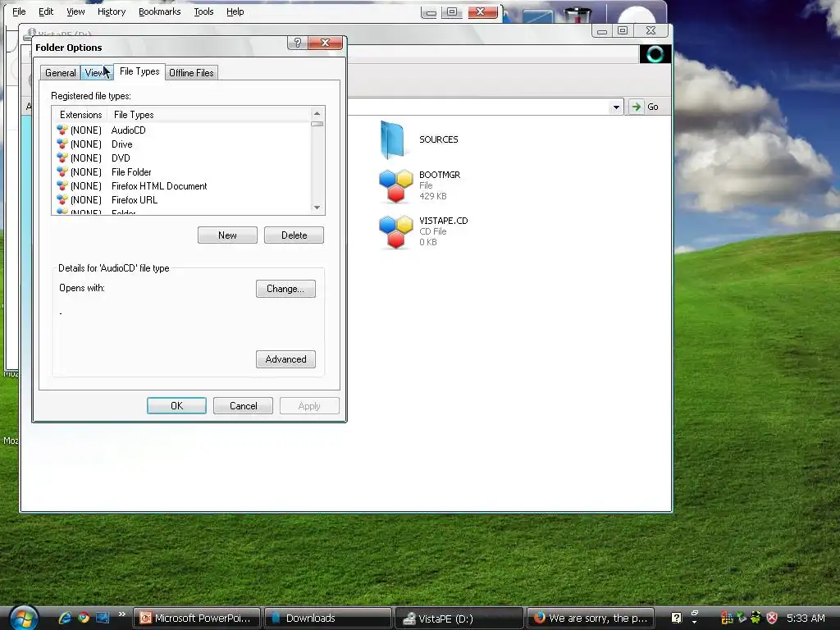This screenshot has height=630, width=840.
Task: Click the AudioCD row icon in file types list
Action: tap(62, 130)
